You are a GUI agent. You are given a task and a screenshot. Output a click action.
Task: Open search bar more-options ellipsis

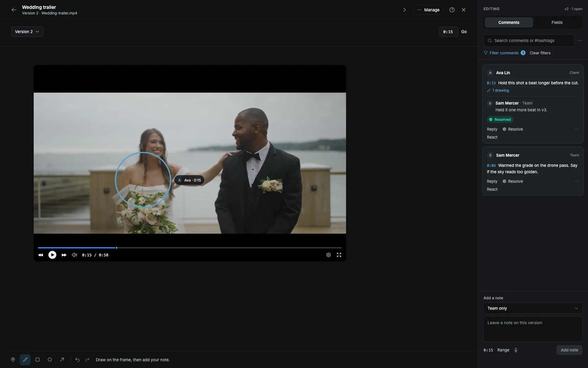pos(580,40)
